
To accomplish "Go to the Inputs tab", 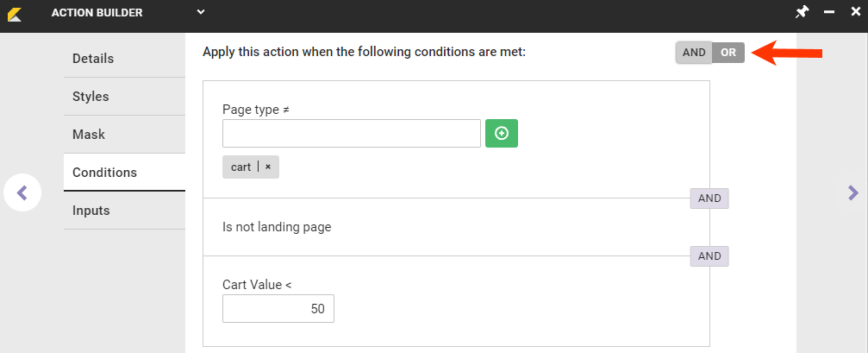I will [x=91, y=211].
